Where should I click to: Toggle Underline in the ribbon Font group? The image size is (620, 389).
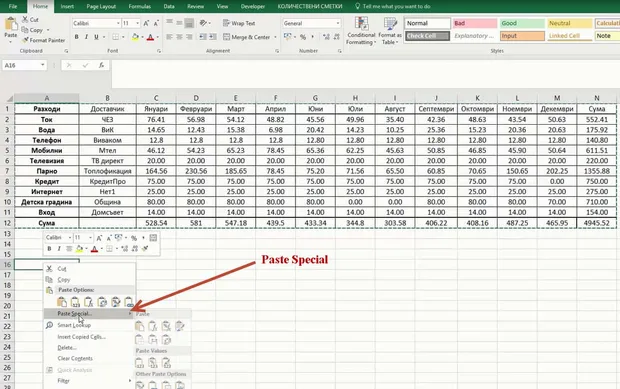pyautogui.click(x=96, y=37)
